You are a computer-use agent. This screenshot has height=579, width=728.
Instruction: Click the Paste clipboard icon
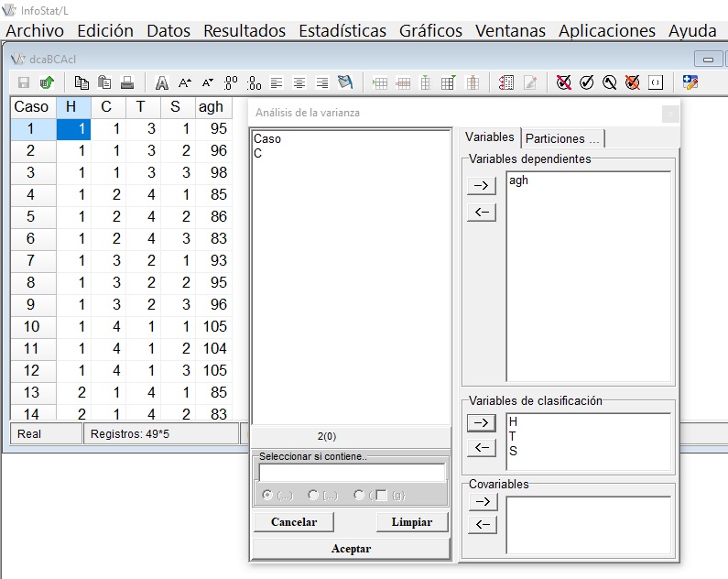104,82
